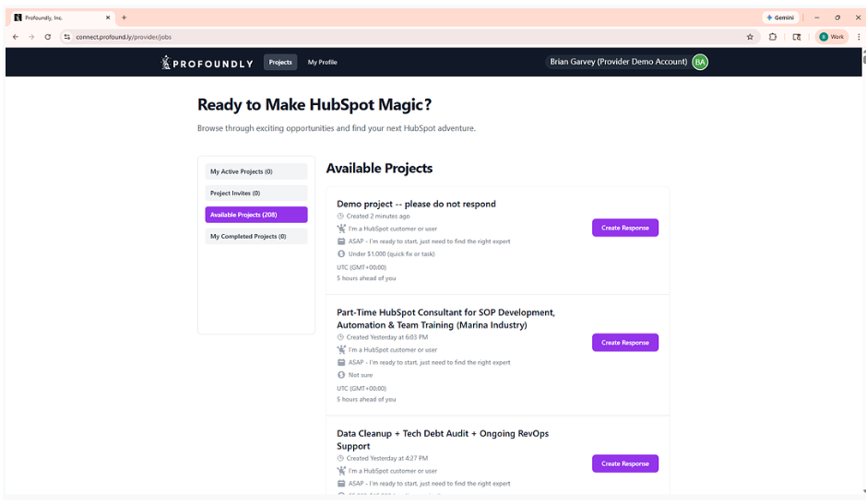Click dollar icon next to Under $1,000

(x=341, y=254)
